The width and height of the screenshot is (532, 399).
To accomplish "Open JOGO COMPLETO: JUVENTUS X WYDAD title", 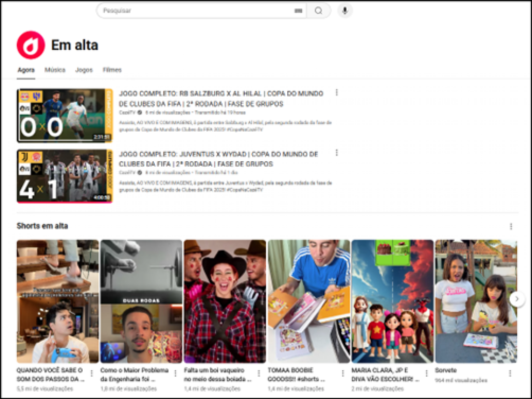I will (x=219, y=159).
